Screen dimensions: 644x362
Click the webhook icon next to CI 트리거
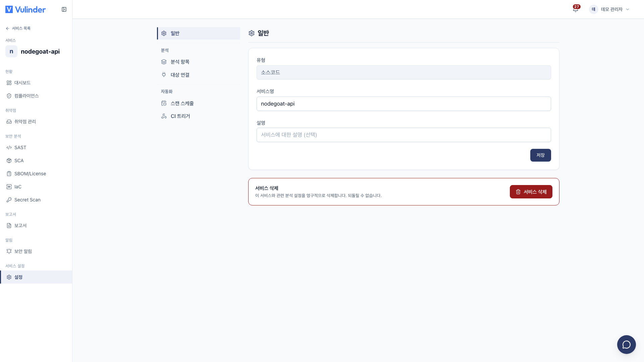164,116
